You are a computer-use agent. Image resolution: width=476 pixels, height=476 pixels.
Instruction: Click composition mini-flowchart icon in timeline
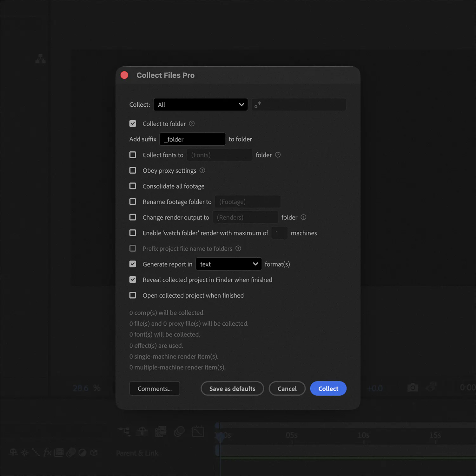tap(124, 431)
